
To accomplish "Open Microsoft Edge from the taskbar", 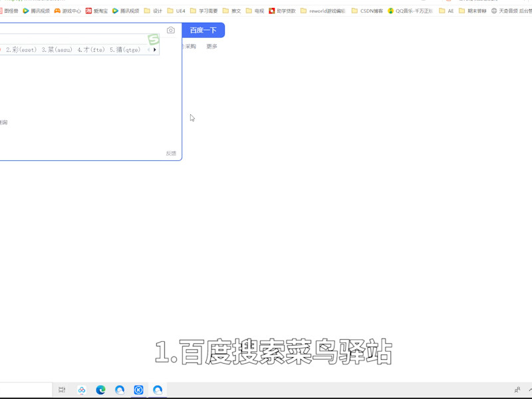I will tap(101, 390).
